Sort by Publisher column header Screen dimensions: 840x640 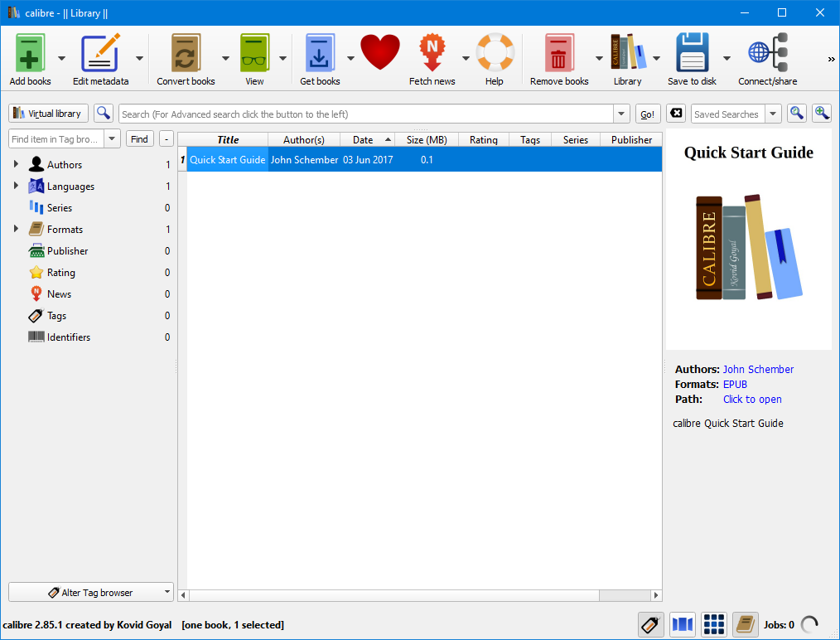[631, 139]
